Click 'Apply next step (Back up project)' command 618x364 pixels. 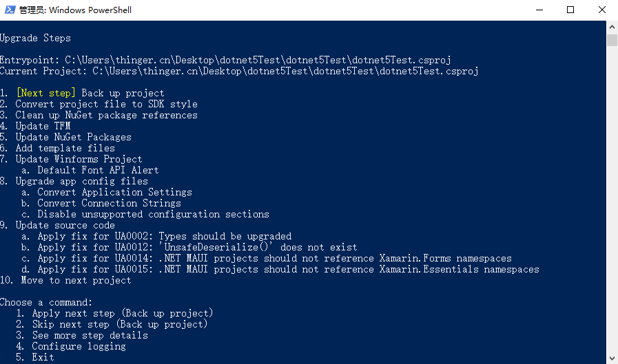(x=114, y=313)
